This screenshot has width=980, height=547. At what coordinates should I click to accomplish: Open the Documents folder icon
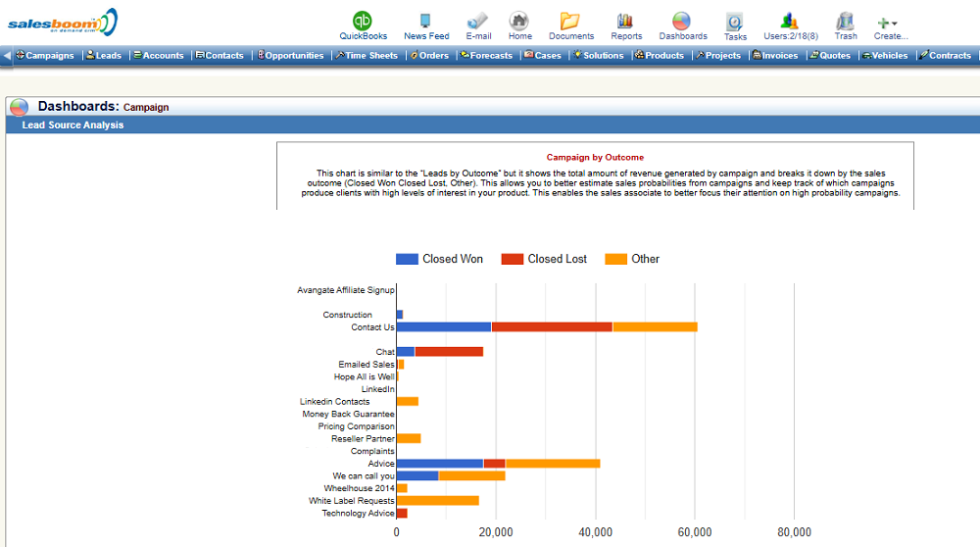click(570, 21)
